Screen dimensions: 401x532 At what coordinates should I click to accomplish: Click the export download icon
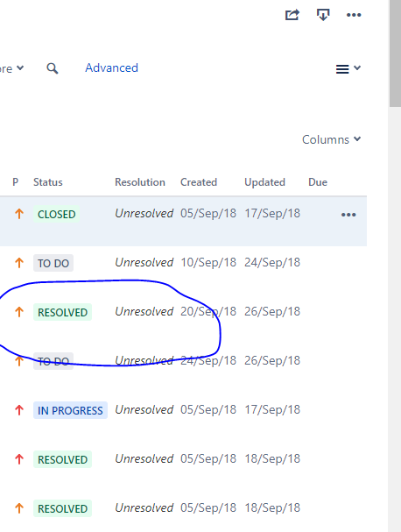coord(323,15)
